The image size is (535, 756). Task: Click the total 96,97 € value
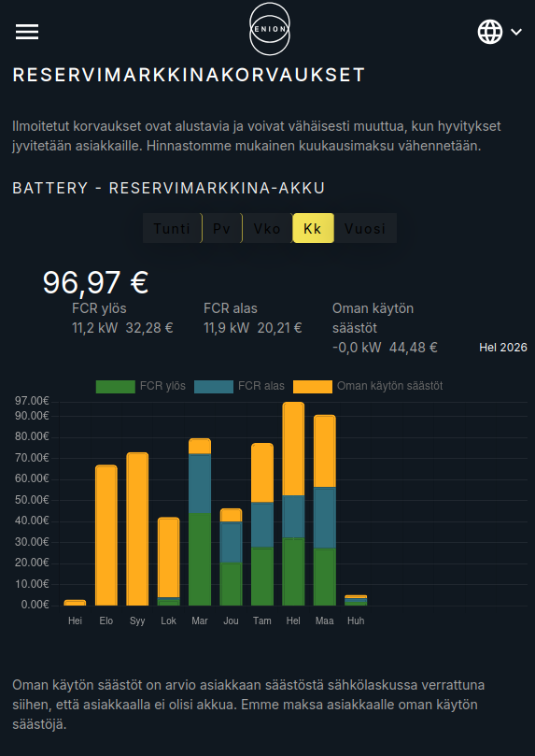tap(95, 282)
